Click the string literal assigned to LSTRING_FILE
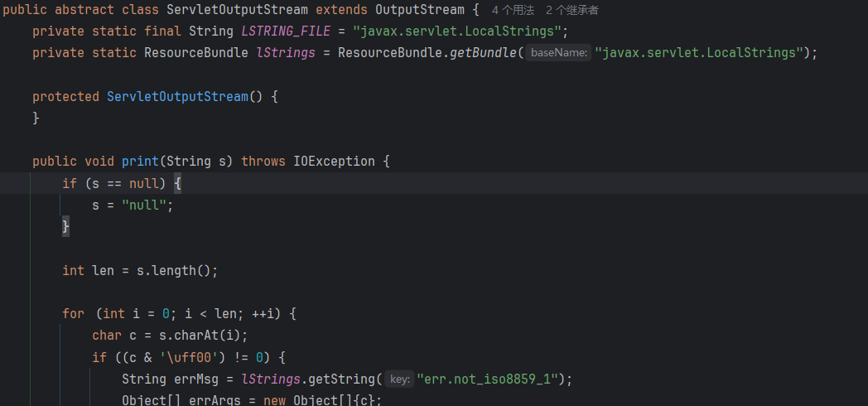868x406 pixels. pyautogui.click(x=457, y=31)
